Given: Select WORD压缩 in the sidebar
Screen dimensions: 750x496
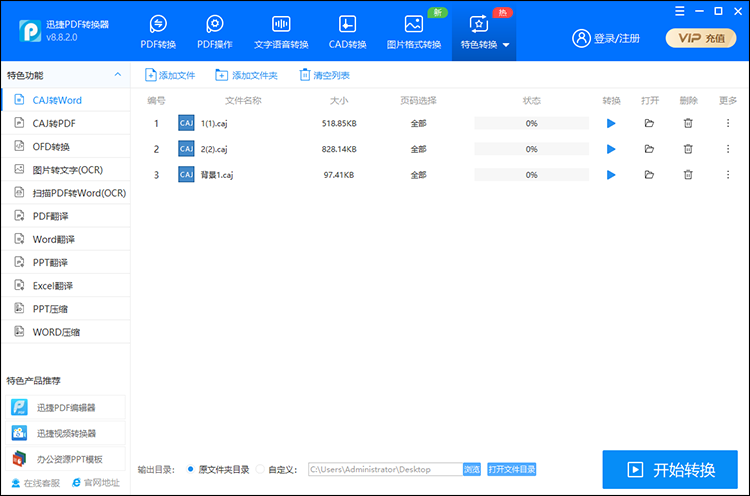Looking at the screenshot, I should 66,332.
